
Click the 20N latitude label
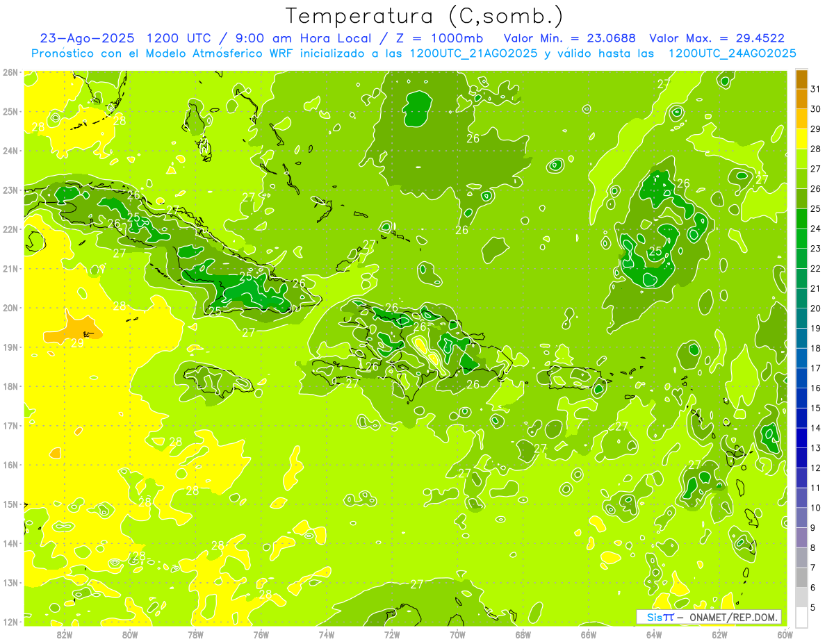10,308
